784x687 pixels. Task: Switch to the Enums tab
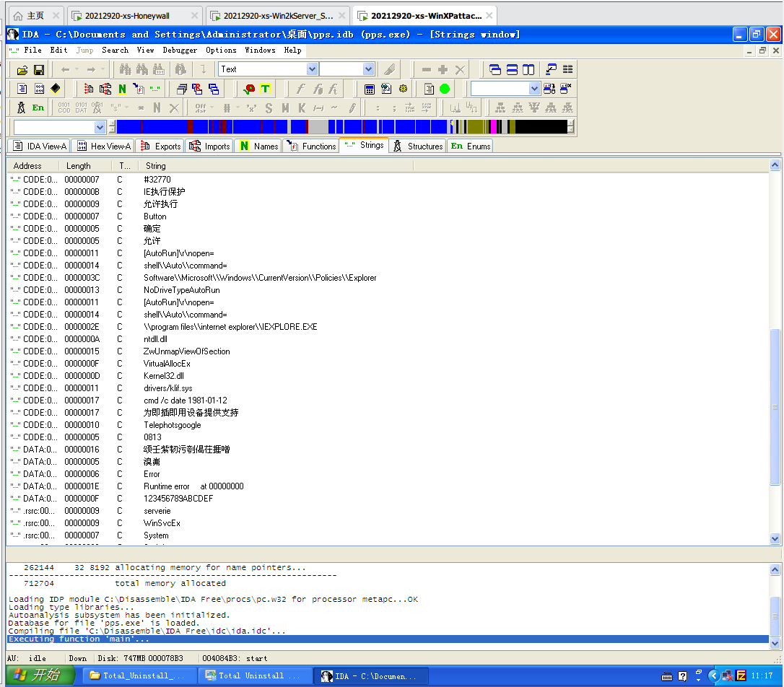(x=471, y=146)
